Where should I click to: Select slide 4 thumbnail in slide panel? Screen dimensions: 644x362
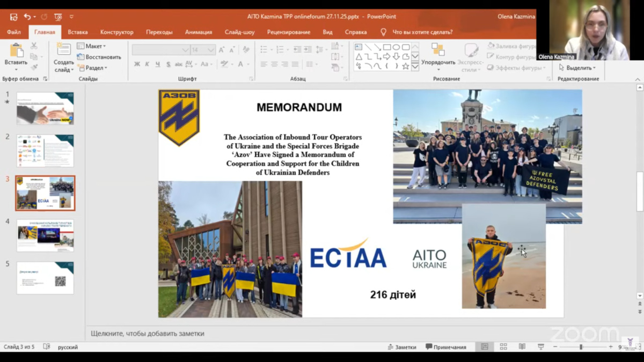(45, 235)
